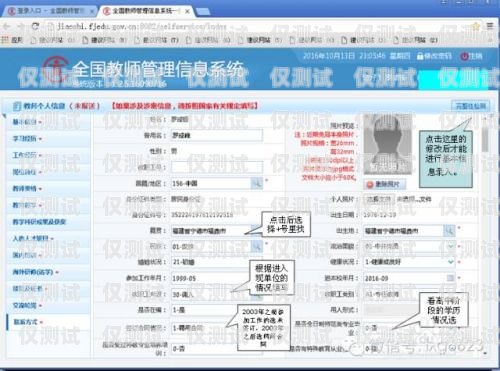The height and width of the screenshot is (371, 500).
Task: Close the 登录入口 browser tab
Action: click(x=92, y=12)
